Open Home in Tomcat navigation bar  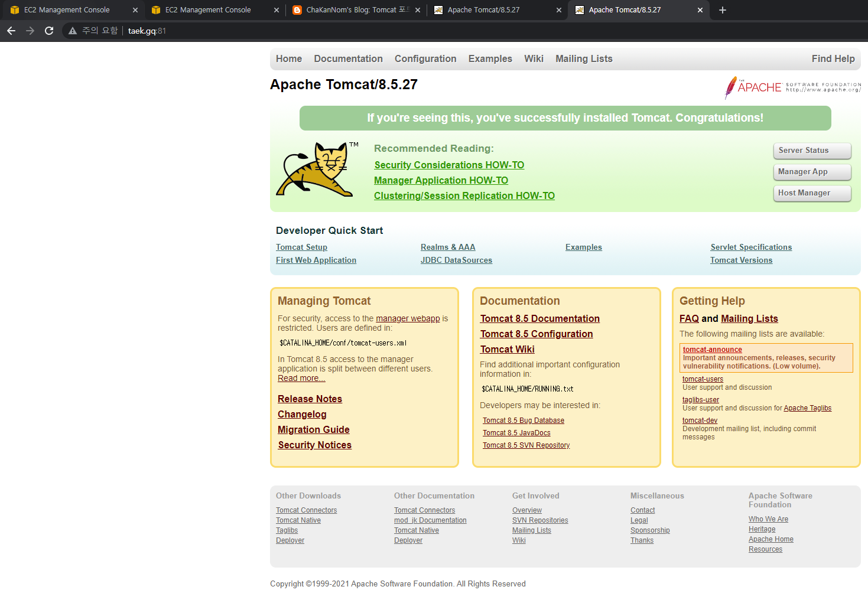[x=289, y=58]
